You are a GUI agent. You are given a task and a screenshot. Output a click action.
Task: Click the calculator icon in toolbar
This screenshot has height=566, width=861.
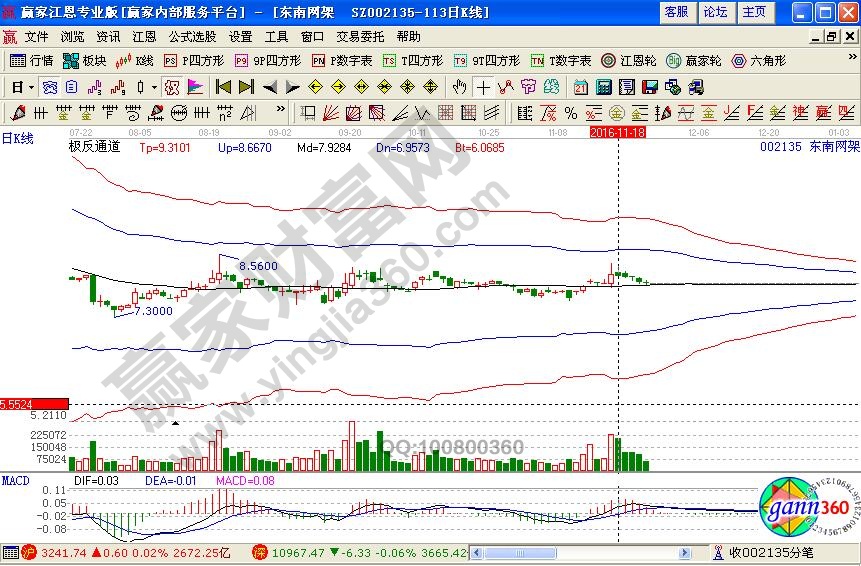pyautogui.click(x=606, y=87)
